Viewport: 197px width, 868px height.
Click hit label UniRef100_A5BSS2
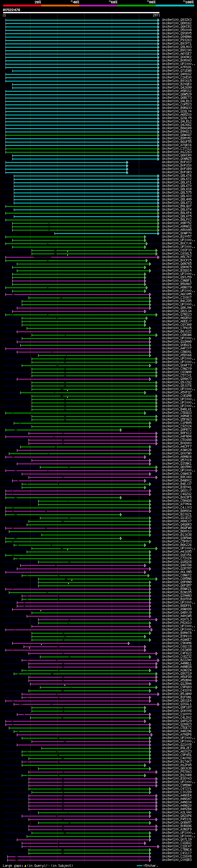click(x=177, y=91)
